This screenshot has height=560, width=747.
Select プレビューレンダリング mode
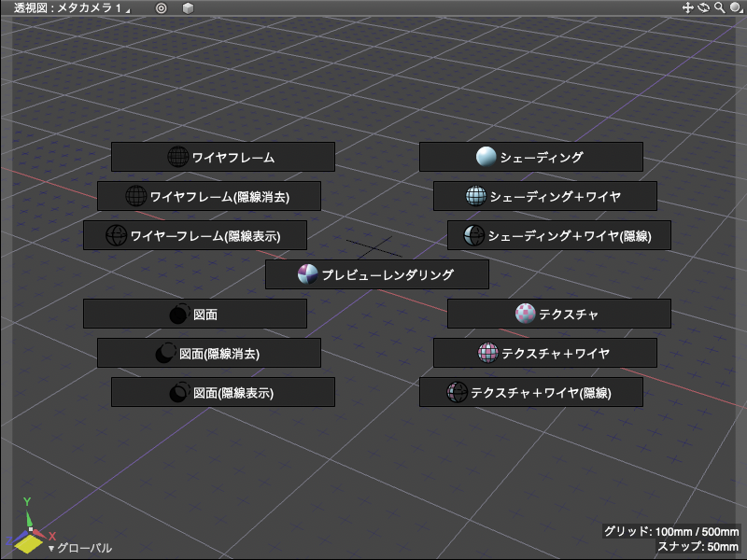(376, 274)
